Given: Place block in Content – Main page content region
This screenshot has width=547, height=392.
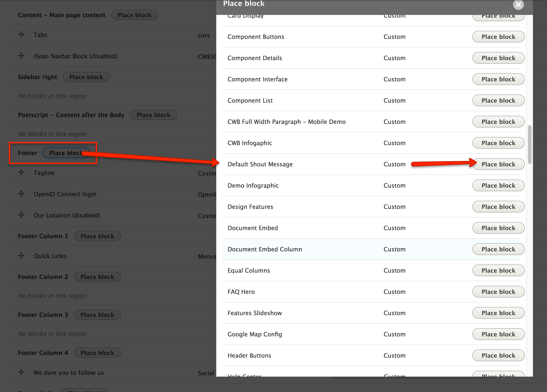Looking at the screenshot, I should [x=134, y=15].
